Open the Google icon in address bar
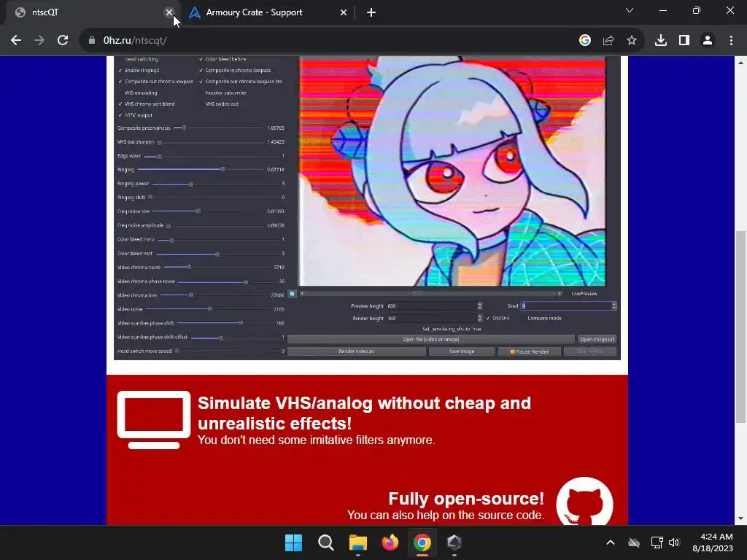This screenshot has width=747, height=560. (584, 41)
